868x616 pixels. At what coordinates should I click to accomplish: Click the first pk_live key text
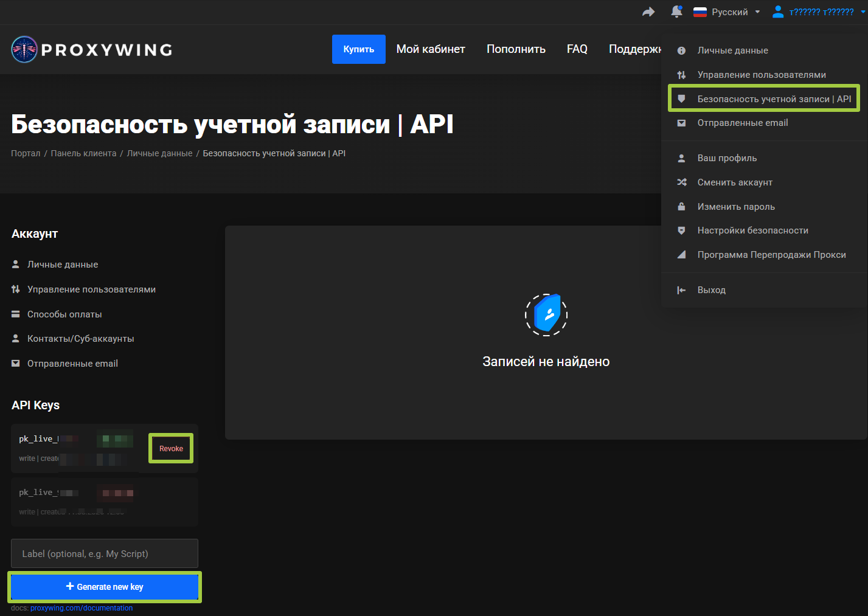[x=38, y=439]
